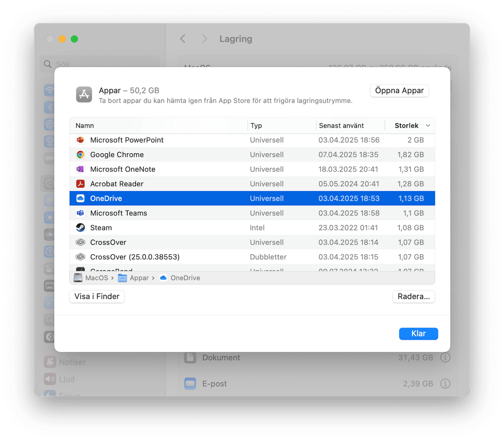
Task: Click the OneDrive cloud icon in the selected row
Action: (x=80, y=199)
